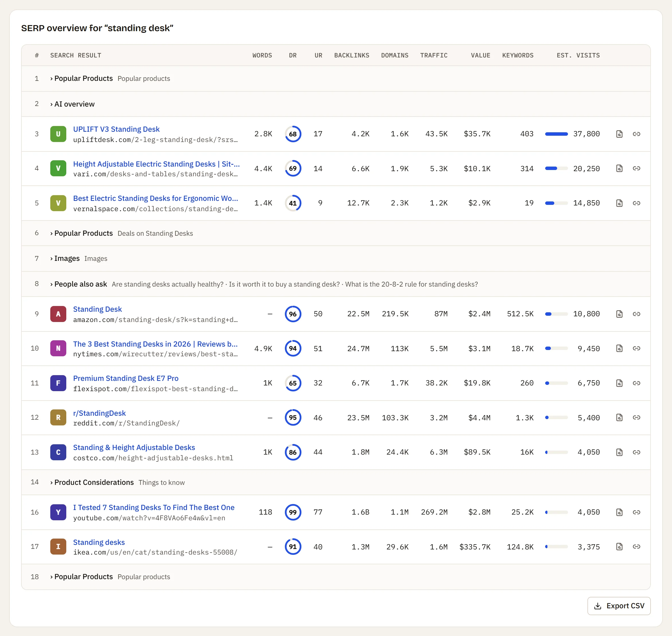This screenshot has width=672, height=636.
Task: Sort by the EST. VISITS column header
Action: (578, 55)
